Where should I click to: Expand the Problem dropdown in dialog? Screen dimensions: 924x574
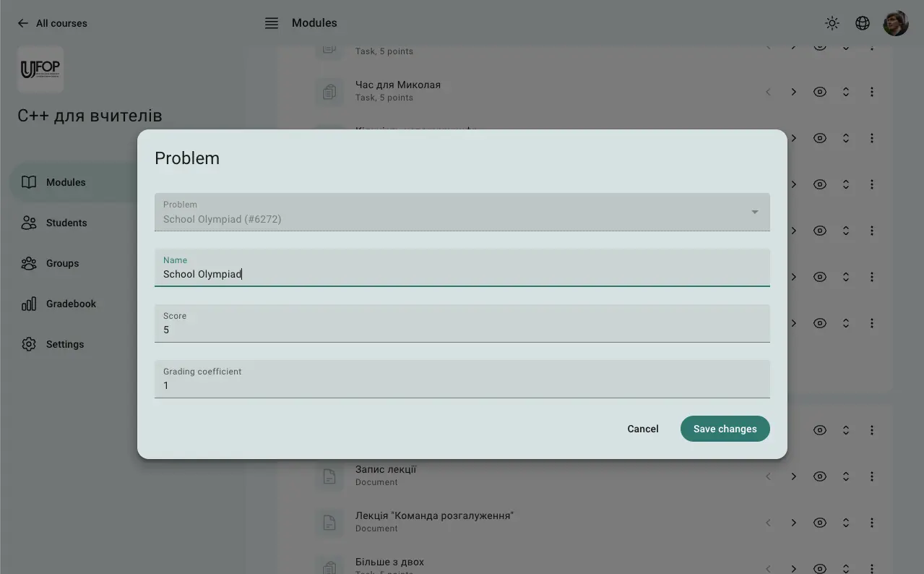[754, 212]
